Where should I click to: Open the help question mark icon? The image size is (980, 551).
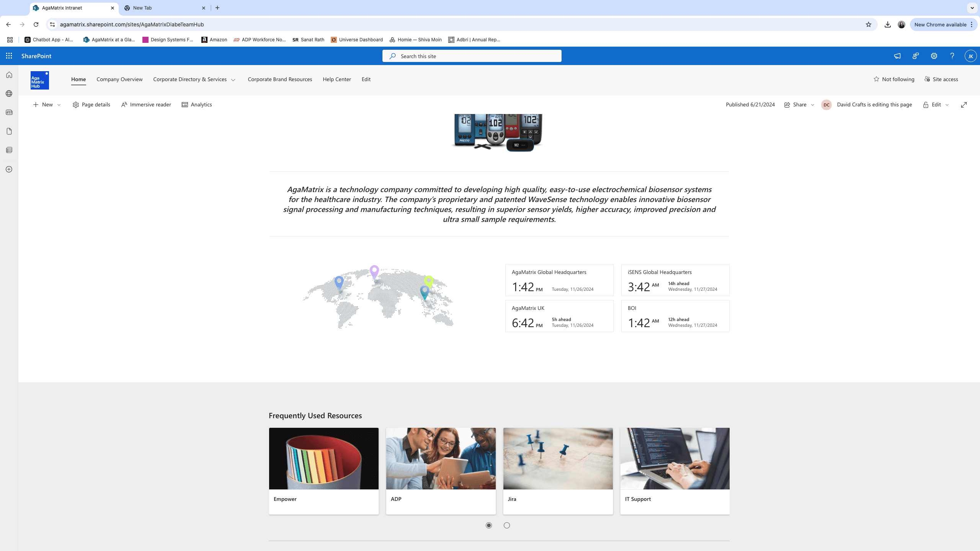[x=952, y=56]
